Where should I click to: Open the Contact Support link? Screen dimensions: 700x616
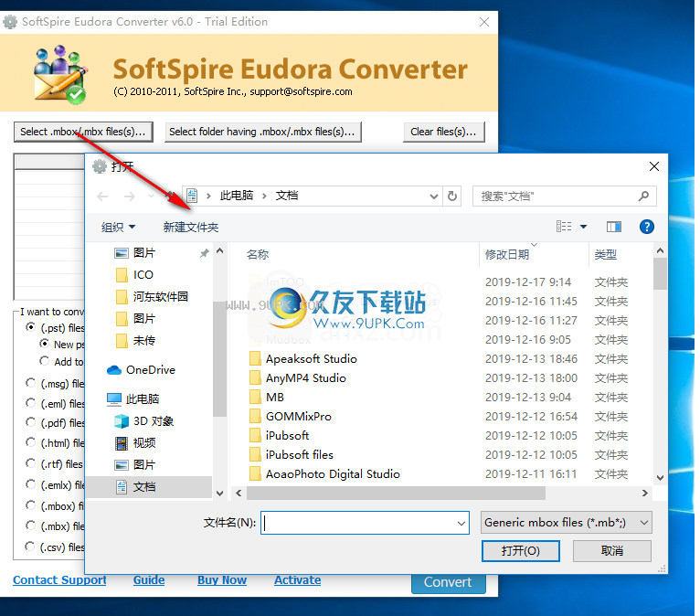point(59,579)
